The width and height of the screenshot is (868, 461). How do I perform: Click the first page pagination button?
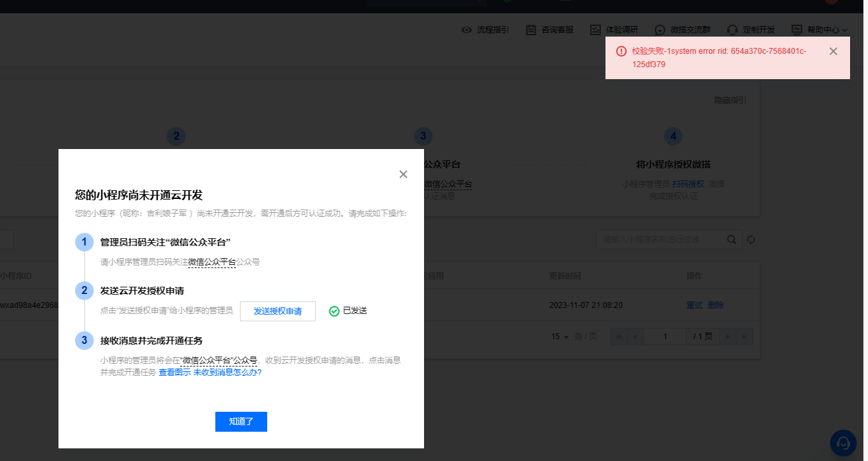point(619,337)
